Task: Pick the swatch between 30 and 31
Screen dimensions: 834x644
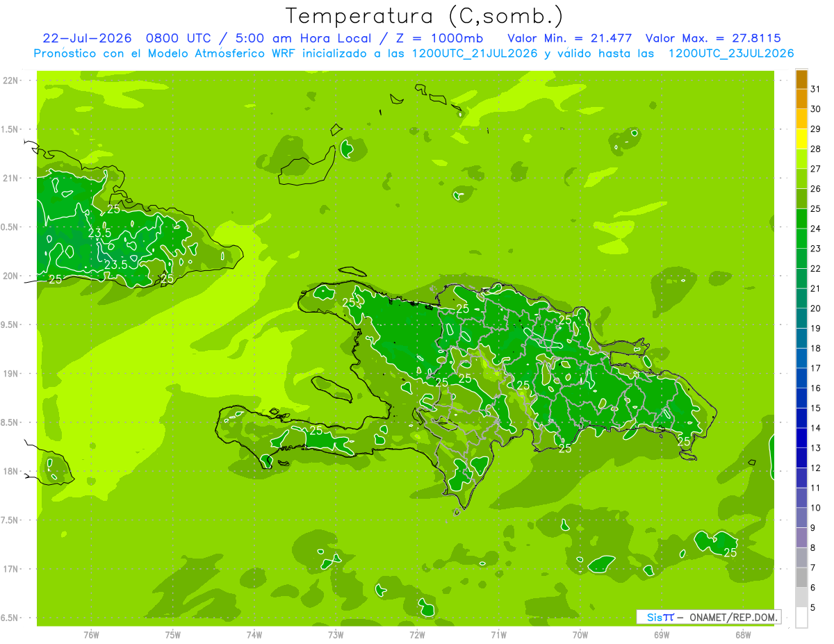Action: tap(801, 99)
